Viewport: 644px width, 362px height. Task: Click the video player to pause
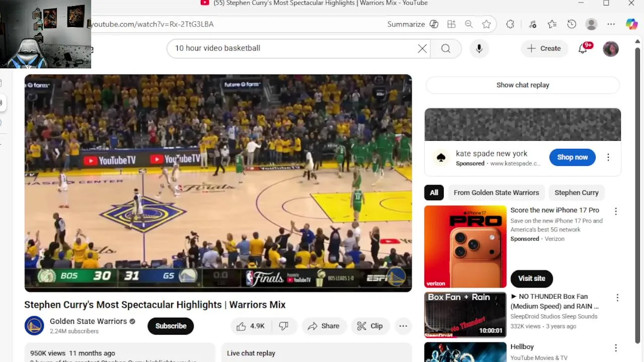tap(218, 183)
